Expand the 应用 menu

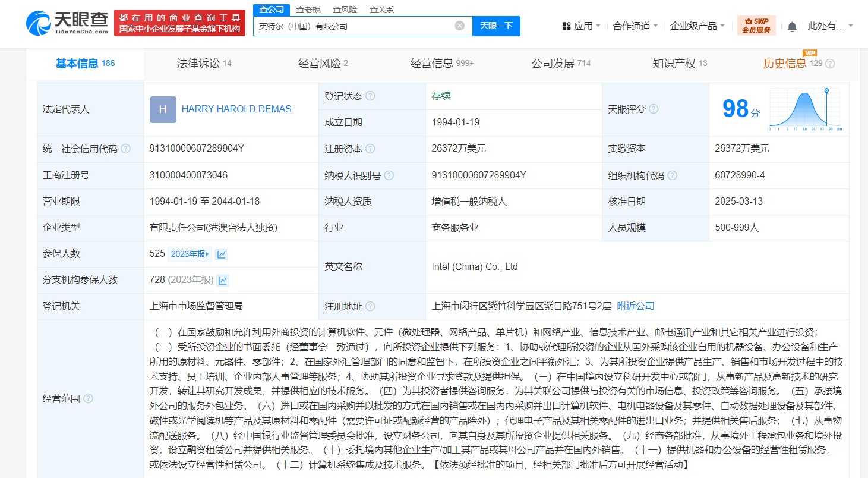(581, 26)
